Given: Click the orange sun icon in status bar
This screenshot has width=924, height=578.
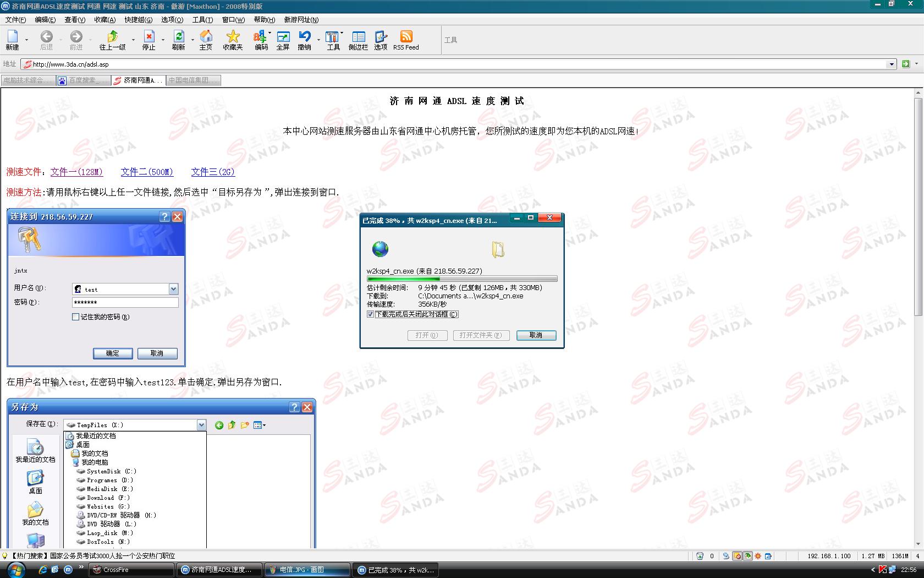Looking at the screenshot, I should 758,556.
